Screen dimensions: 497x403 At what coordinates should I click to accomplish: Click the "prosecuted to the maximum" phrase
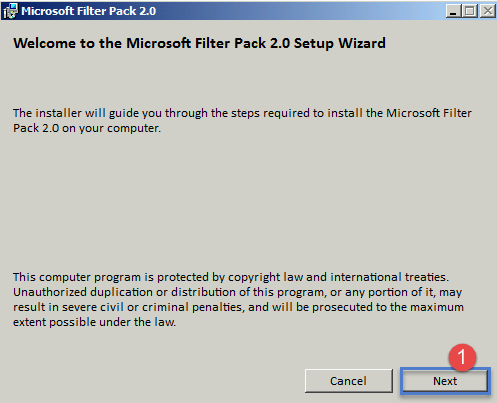coord(388,307)
